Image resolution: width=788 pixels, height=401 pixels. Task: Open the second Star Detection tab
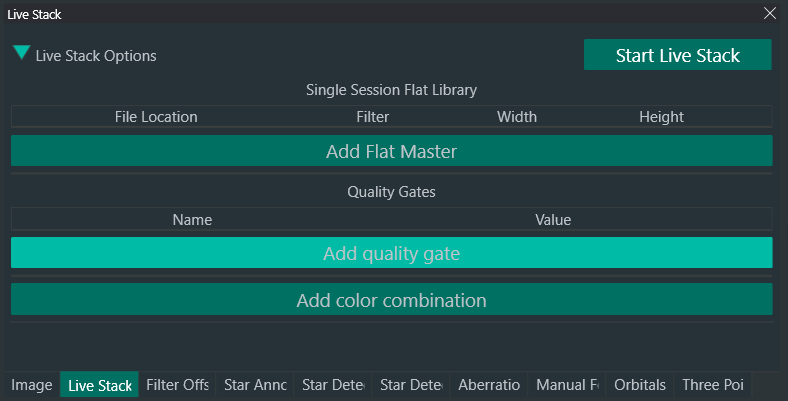(x=411, y=385)
